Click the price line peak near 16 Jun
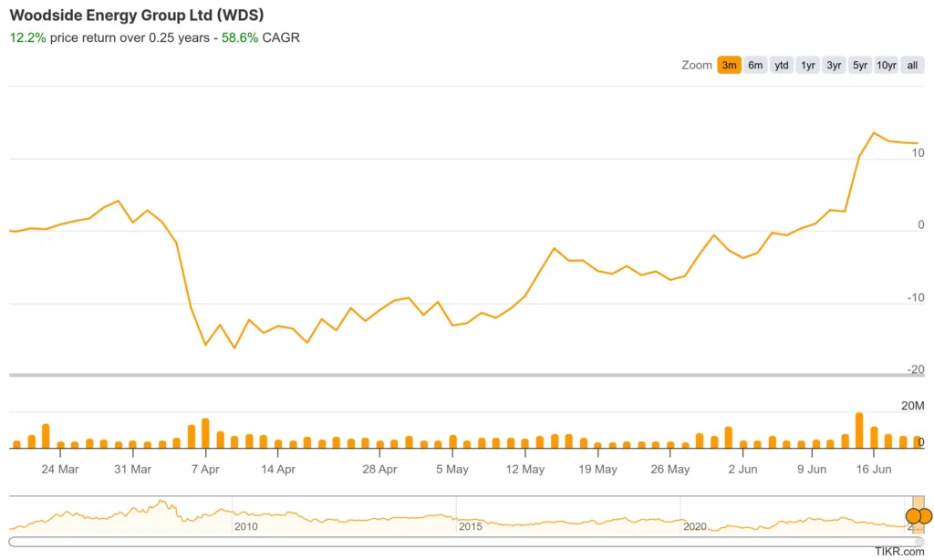The image size is (934, 560). coord(874,133)
